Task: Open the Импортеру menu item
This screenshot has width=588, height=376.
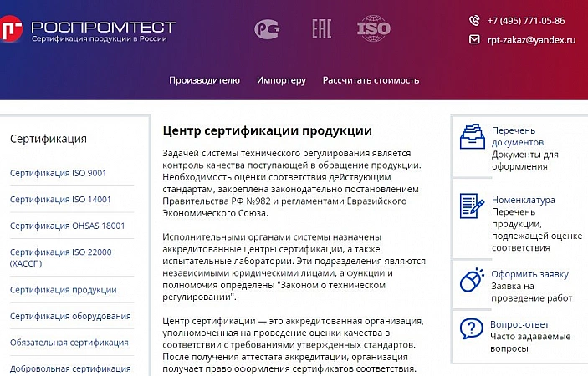Action: click(x=281, y=81)
